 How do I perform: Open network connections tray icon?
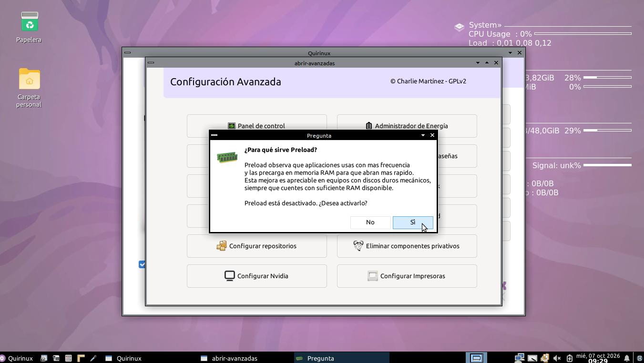(520, 358)
